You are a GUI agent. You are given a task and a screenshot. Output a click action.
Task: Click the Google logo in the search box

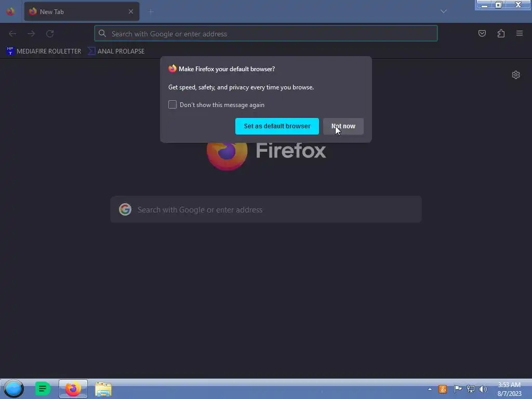125,209
